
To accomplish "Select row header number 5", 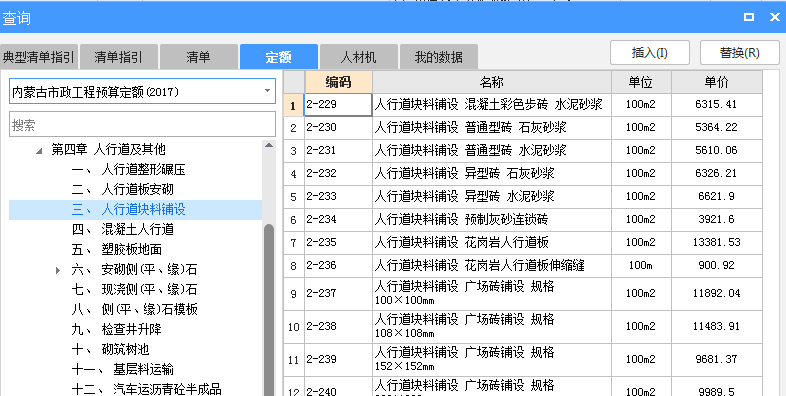I will pyautogui.click(x=294, y=197).
